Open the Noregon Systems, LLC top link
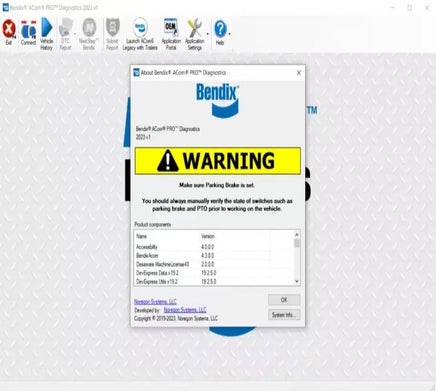Viewport: 436px width, 391px height. click(x=155, y=302)
